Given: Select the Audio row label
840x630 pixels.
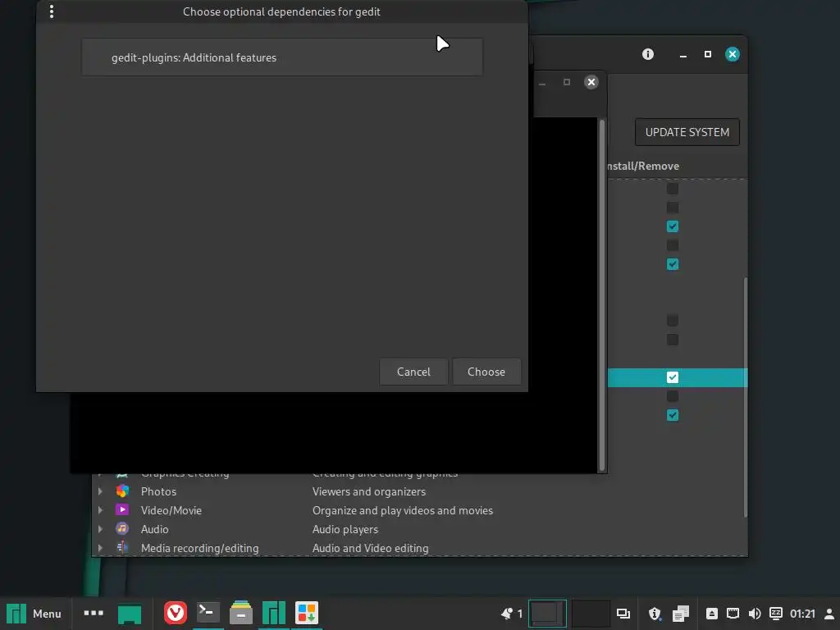Looking at the screenshot, I should click(155, 529).
